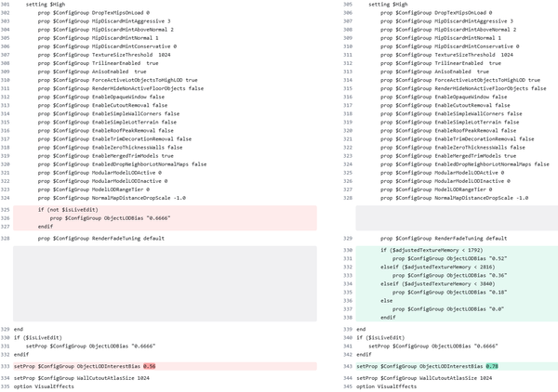Click added ObjectLODBias "0.52" line
The image size is (558, 392).
point(450,258)
